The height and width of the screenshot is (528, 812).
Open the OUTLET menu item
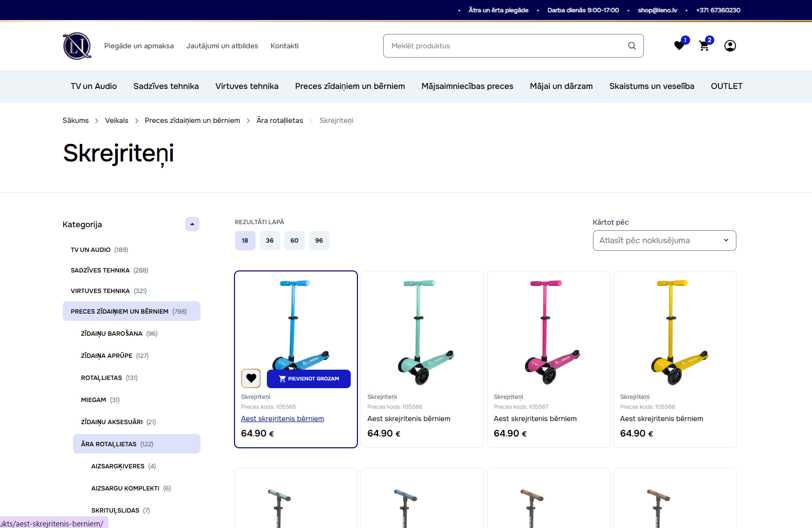pyautogui.click(x=726, y=86)
